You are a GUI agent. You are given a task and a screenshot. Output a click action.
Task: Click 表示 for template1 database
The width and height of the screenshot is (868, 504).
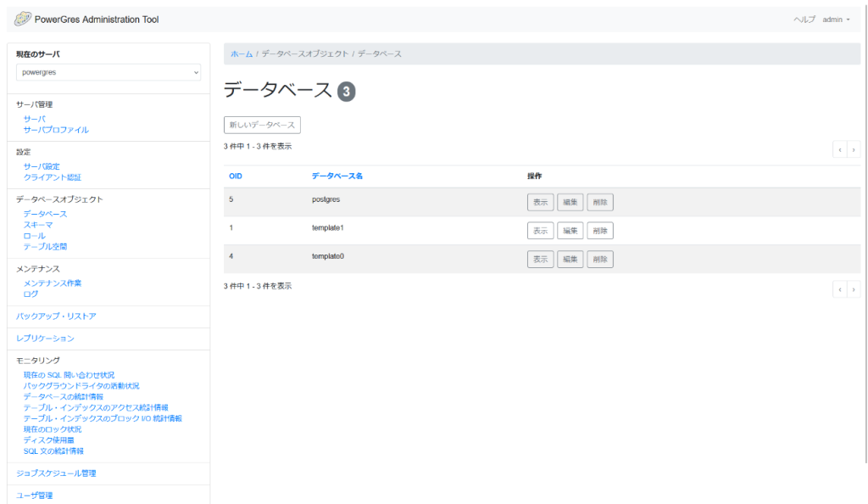point(540,231)
